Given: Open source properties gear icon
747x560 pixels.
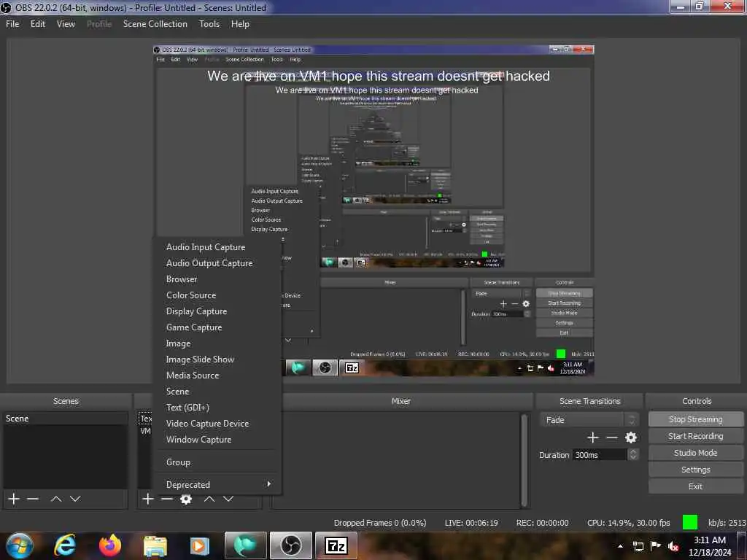Looking at the screenshot, I should [186, 499].
